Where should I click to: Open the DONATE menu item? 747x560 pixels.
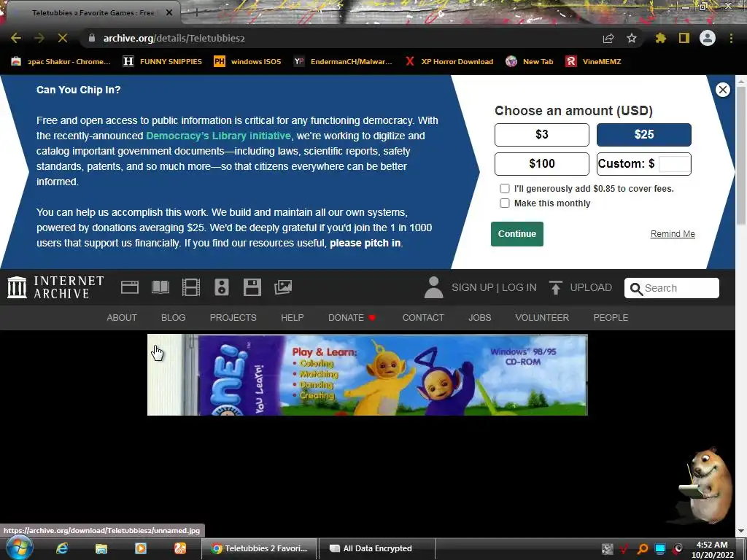click(x=352, y=318)
